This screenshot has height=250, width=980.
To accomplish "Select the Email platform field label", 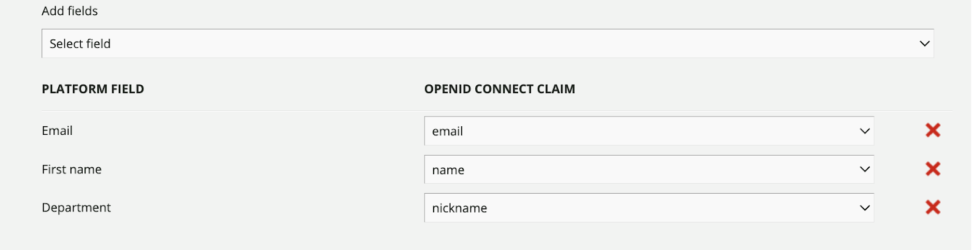I will point(57,131).
